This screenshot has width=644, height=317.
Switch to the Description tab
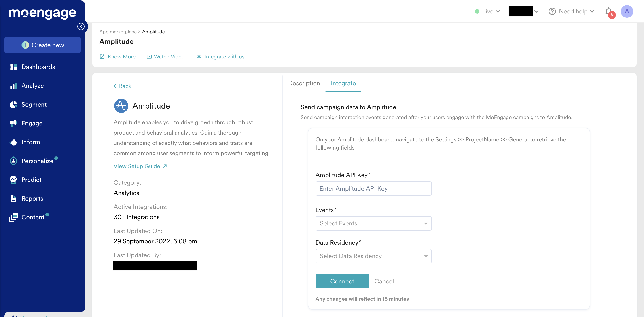point(304,83)
